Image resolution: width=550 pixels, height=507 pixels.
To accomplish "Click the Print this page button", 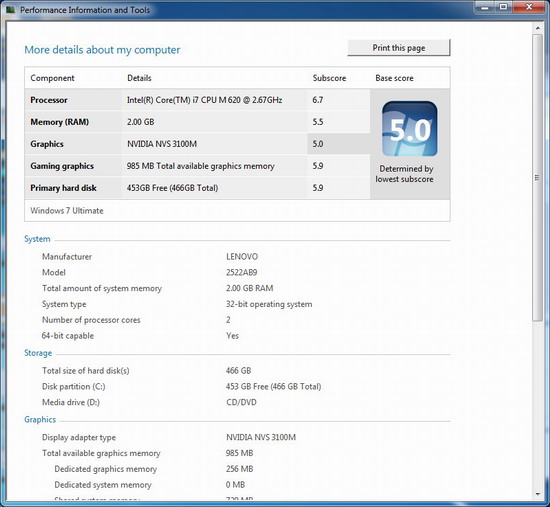I will point(399,48).
